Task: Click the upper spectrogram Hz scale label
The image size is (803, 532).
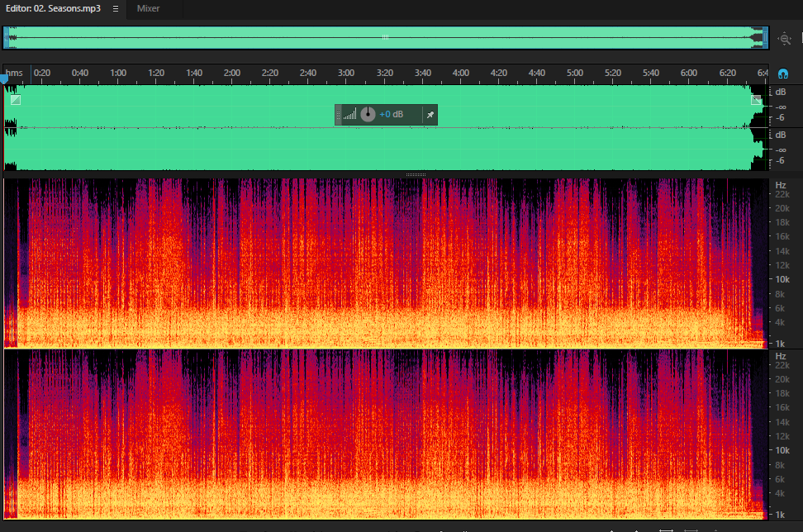Action: [781, 185]
